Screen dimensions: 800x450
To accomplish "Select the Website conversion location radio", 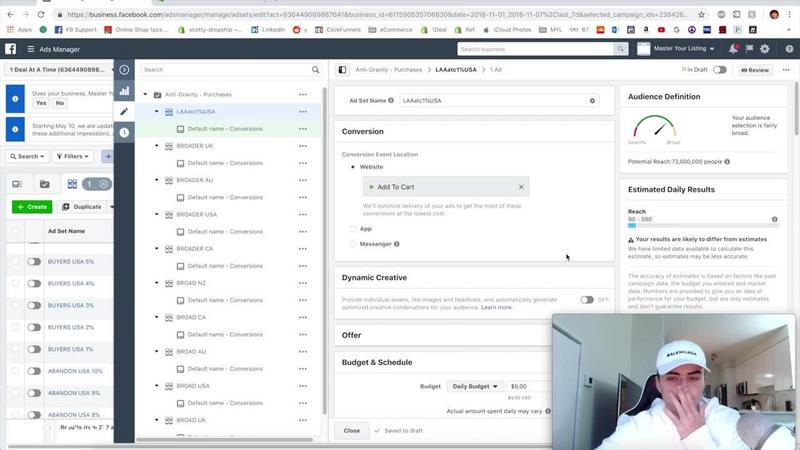I will [353, 167].
